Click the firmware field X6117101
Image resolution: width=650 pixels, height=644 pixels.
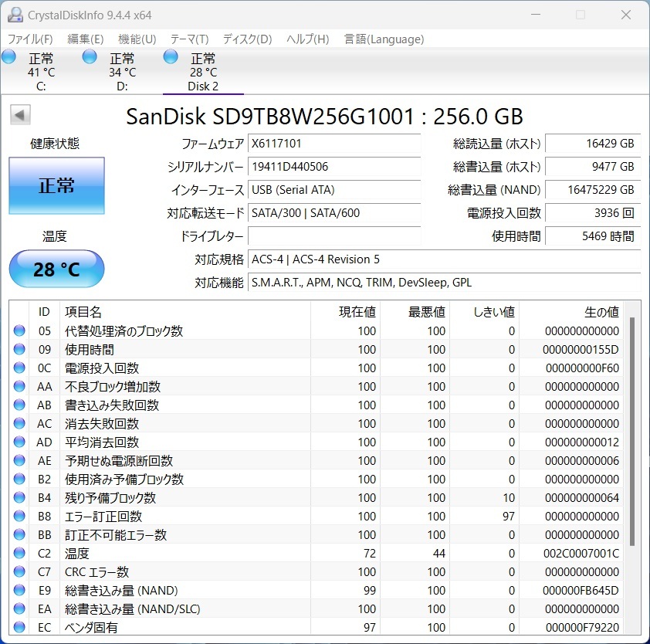pyautogui.click(x=334, y=144)
